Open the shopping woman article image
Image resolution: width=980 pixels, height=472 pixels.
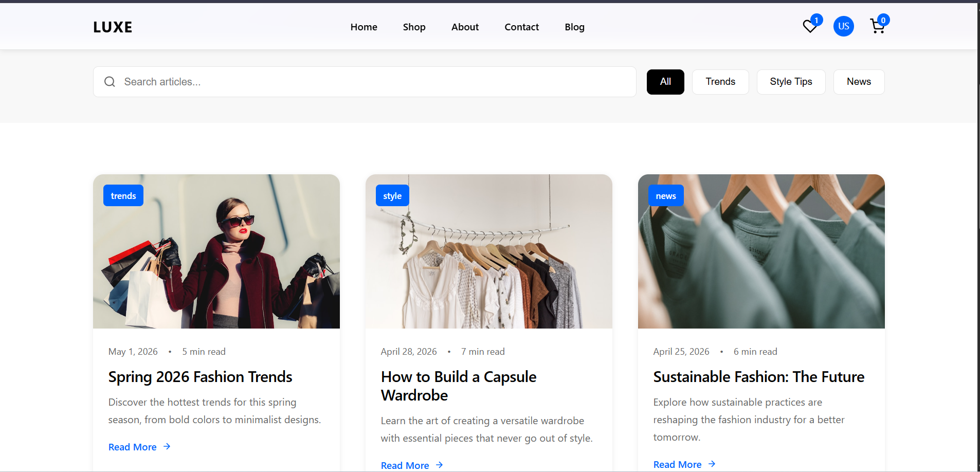click(216, 251)
